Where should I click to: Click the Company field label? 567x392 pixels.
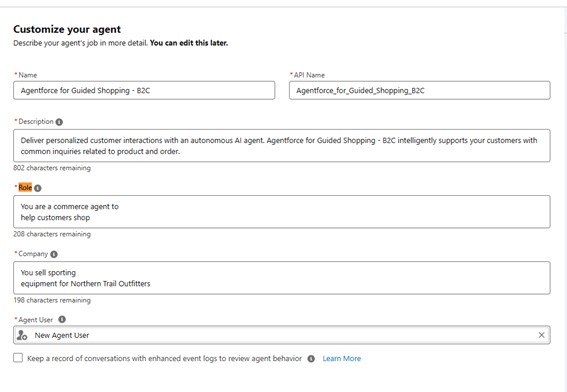[33, 254]
